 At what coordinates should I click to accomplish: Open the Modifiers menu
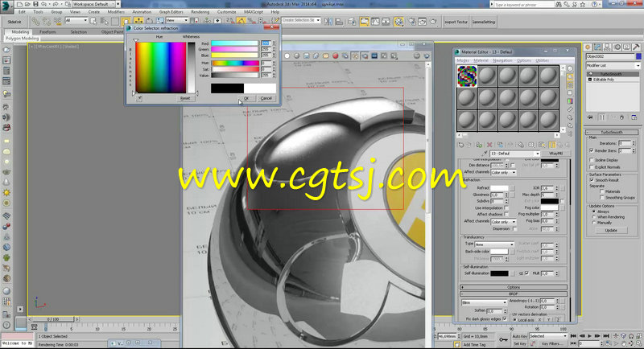coord(116,12)
